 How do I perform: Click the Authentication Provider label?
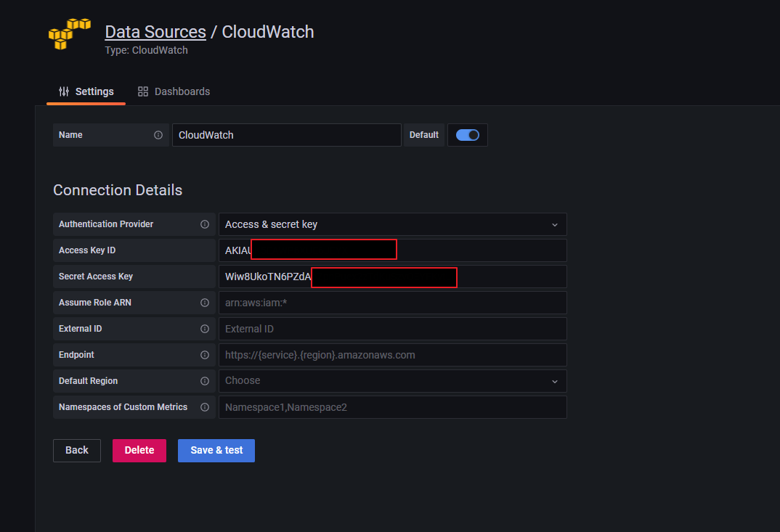click(x=106, y=224)
